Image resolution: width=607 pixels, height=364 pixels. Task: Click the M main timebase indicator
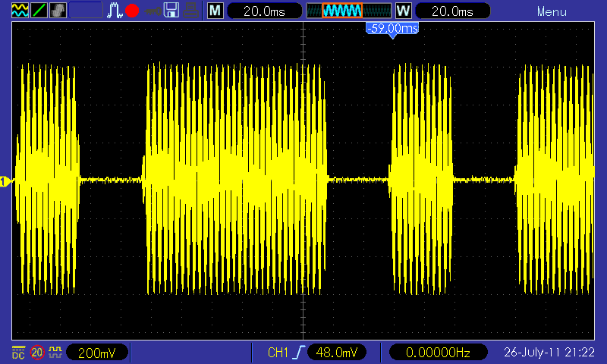coord(215,11)
